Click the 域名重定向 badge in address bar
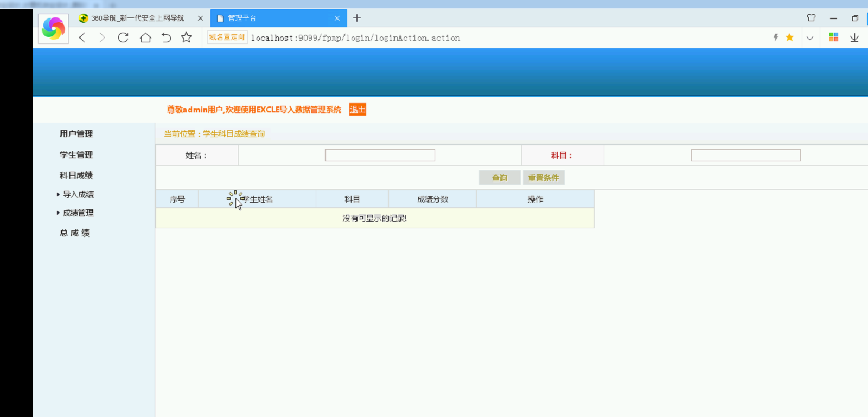 pos(227,37)
